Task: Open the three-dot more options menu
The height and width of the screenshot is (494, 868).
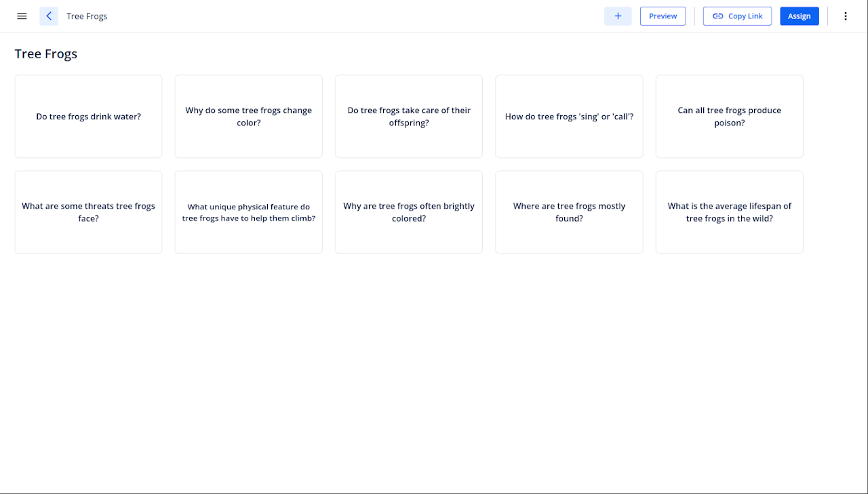Action: [x=845, y=16]
